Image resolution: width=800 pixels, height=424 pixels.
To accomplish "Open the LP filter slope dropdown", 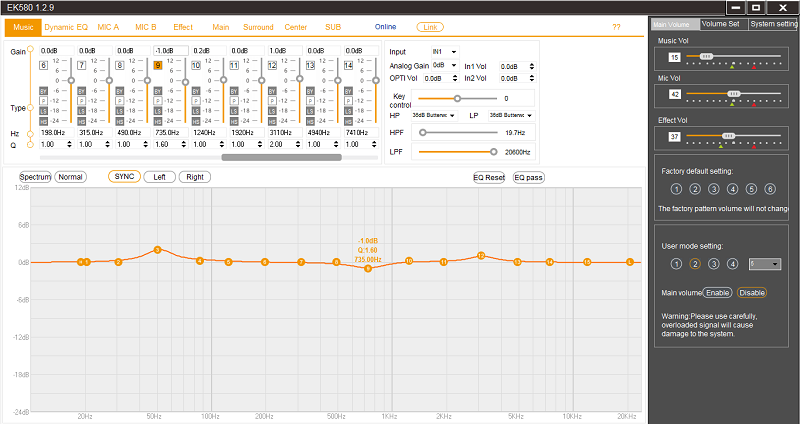I will (511, 115).
